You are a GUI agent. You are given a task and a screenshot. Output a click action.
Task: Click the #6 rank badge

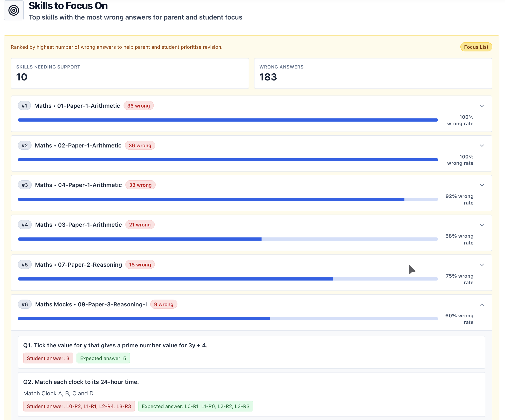(x=25, y=304)
